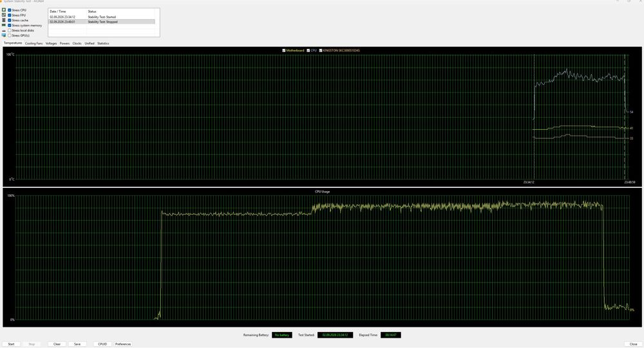Toggle the Motherboard temperature graph checkbox

[284, 50]
